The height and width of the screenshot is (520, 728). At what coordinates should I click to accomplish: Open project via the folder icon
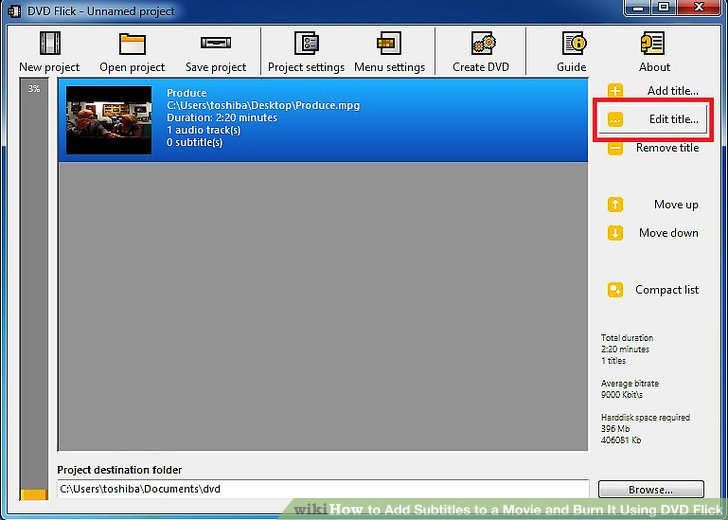(x=132, y=44)
